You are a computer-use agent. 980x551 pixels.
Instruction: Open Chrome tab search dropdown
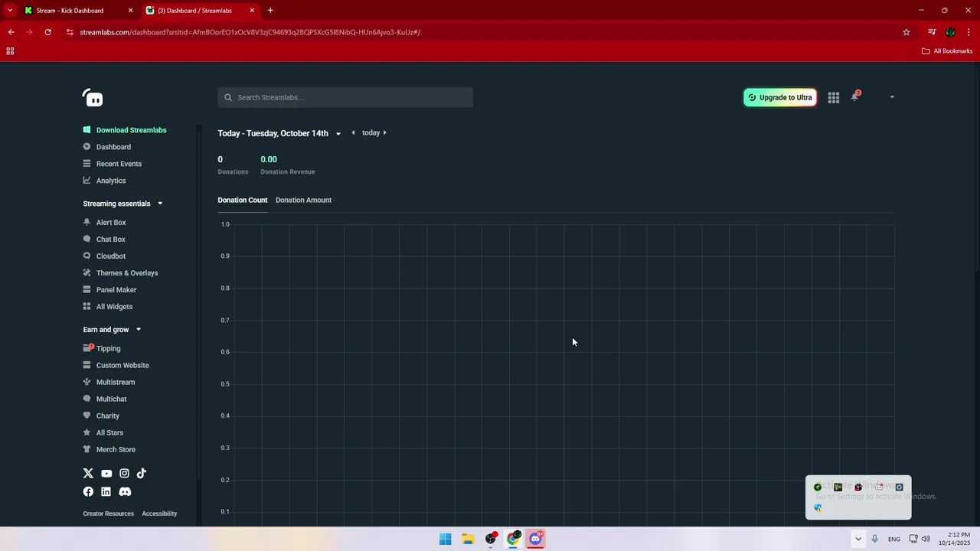coord(10,11)
